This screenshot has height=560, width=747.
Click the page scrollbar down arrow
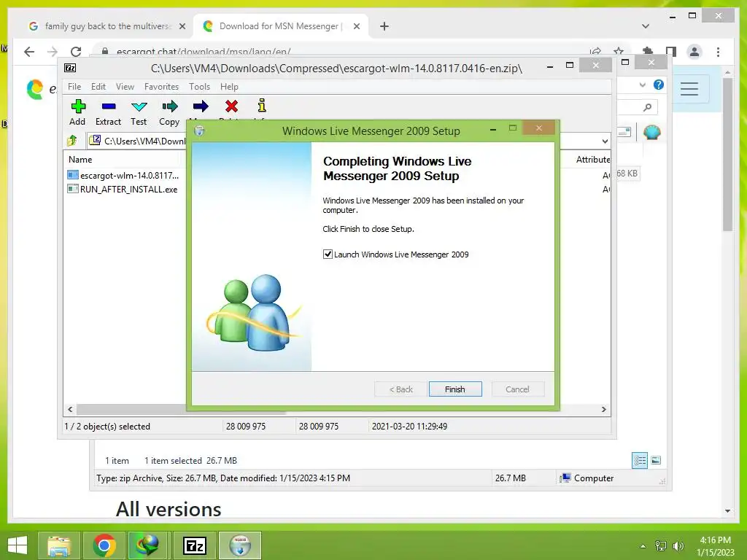727,511
